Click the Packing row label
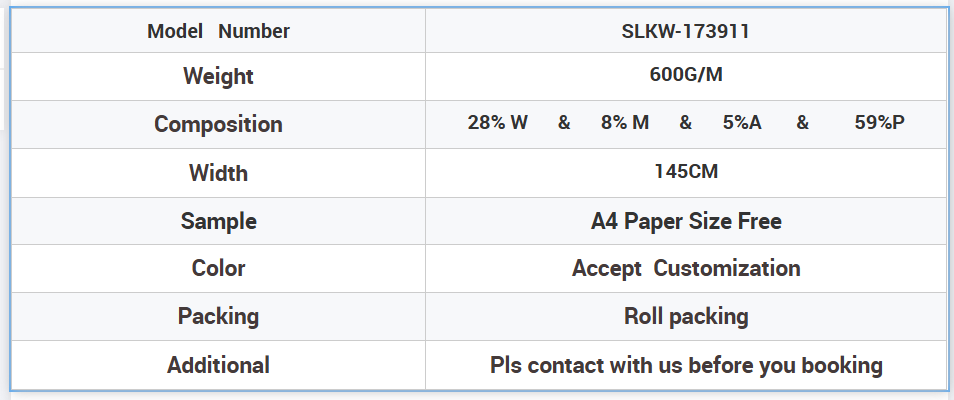 point(218,317)
